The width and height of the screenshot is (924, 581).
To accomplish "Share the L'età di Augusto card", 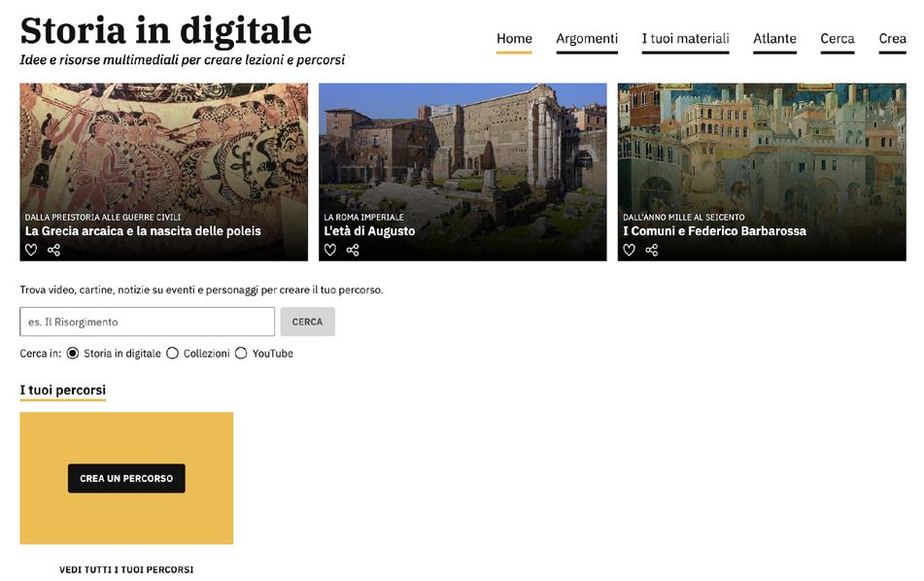I will click(x=353, y=250).
